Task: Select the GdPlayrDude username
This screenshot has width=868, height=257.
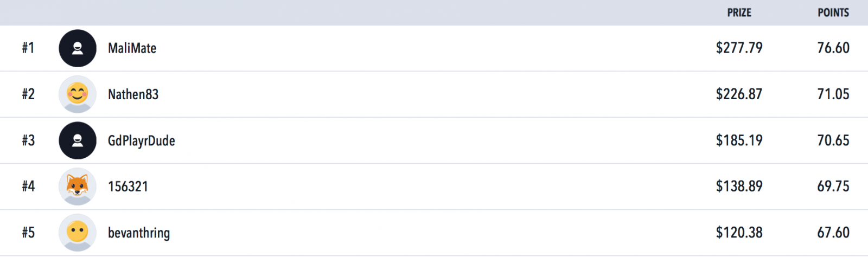Action: tap(142, 141)
